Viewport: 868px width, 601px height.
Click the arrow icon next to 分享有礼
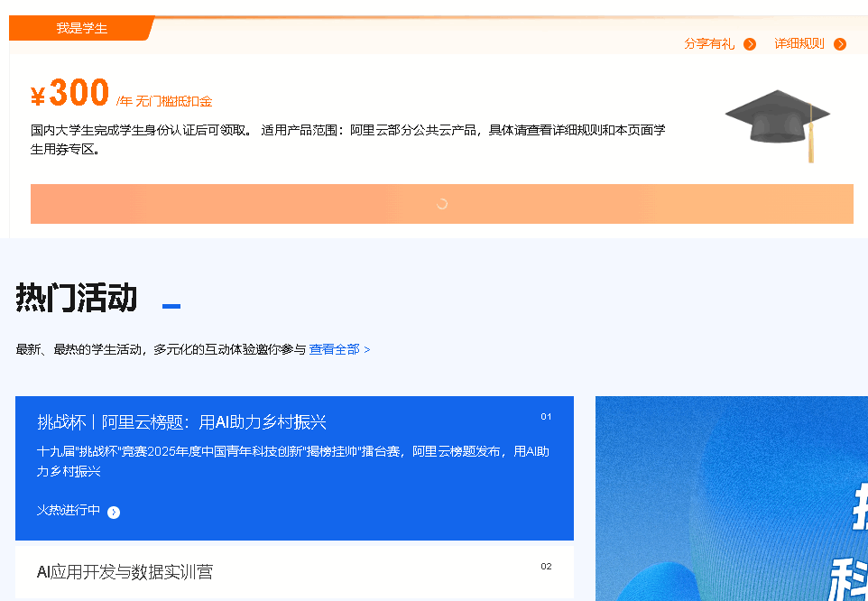pos(750,44)
